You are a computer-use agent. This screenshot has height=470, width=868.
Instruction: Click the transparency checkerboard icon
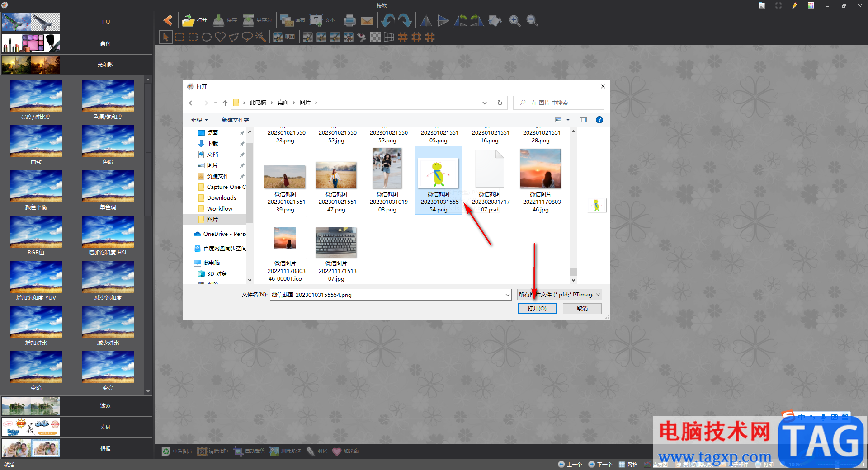375,37
